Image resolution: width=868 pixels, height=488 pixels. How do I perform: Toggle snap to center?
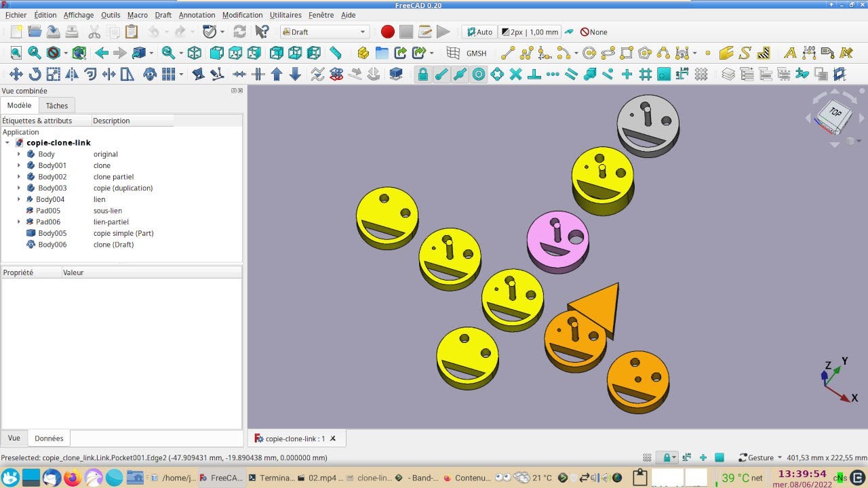[x=479, y=74]
